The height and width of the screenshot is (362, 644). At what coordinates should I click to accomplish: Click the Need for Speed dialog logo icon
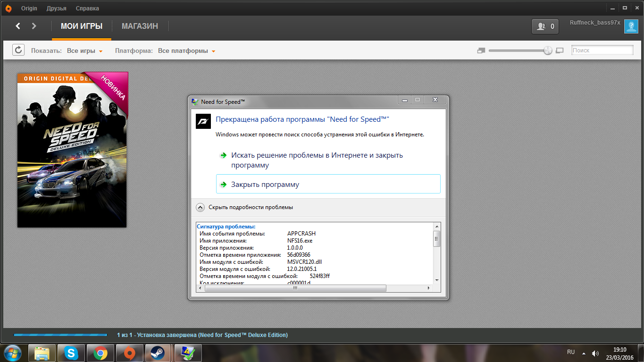click(203, 120)
